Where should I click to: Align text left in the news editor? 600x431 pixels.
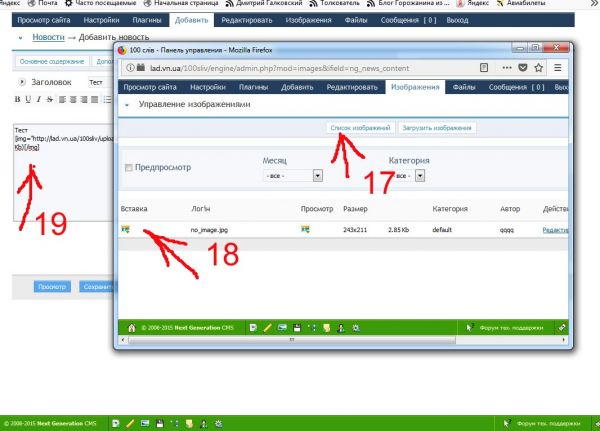point(62,100)
